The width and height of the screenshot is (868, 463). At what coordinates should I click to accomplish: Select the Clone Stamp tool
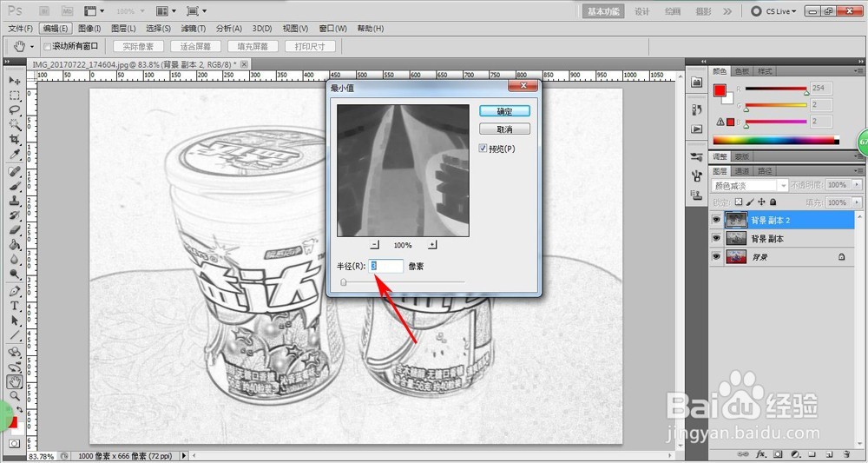(15, 201)
